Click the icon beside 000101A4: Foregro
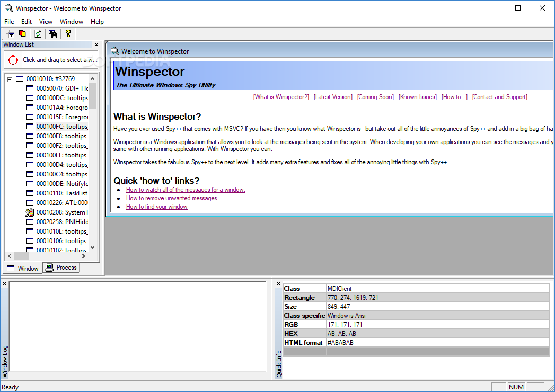 pyautogui.click(x=30, y=108)
